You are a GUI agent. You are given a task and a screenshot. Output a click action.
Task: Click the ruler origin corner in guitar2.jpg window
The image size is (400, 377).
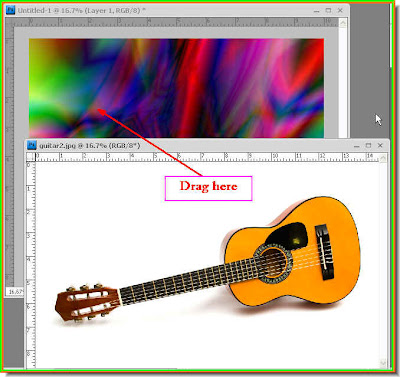click(x=31, y=157)
